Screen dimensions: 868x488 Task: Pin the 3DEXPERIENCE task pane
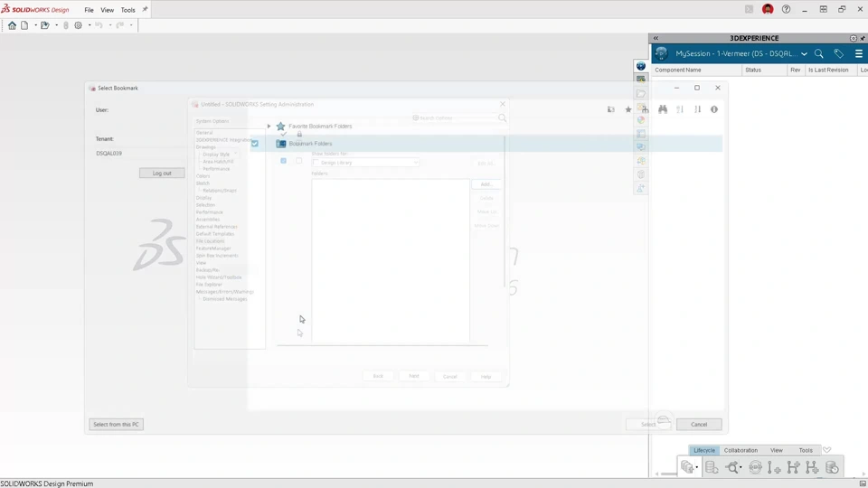pyautogui.click(x=863, y=38)
